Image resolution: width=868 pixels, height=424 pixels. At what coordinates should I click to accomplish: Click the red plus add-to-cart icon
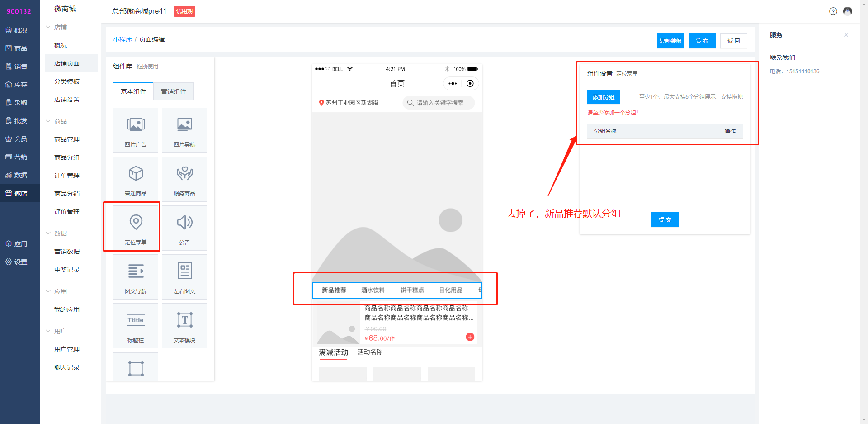coord(470,337)
